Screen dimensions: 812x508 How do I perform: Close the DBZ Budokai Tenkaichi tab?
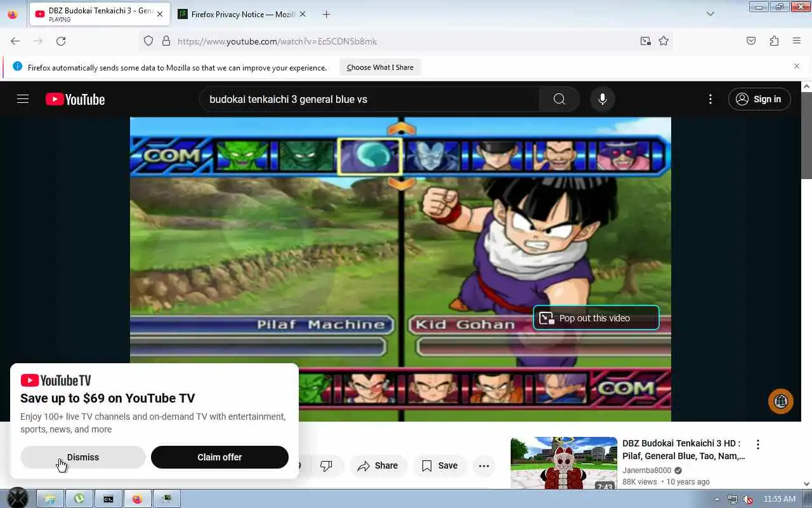click(x=160, y=14)
